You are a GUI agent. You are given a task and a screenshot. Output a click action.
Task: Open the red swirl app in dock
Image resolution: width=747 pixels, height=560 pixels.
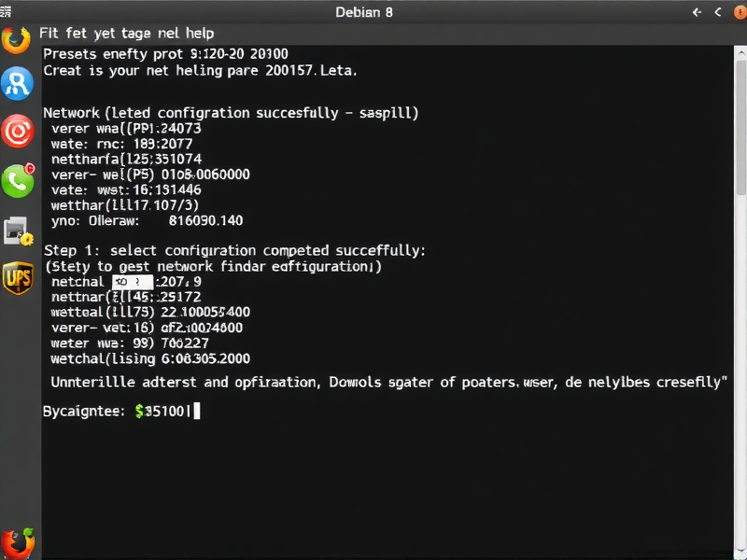(x=18, y=132)
